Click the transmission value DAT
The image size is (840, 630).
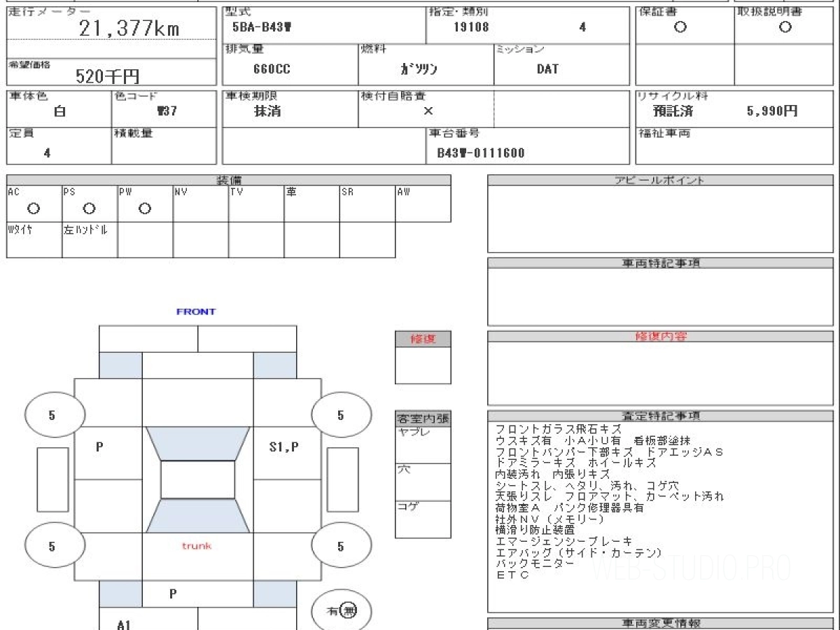point(547,69)
